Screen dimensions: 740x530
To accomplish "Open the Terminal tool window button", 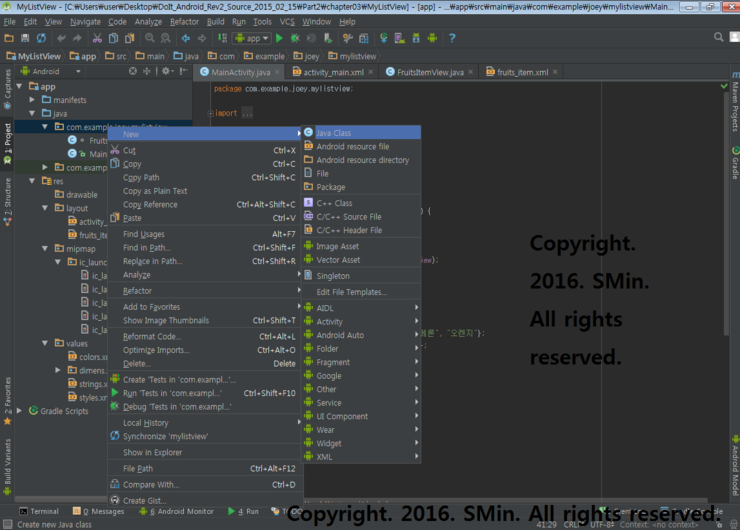I will (x=39, y=511).
